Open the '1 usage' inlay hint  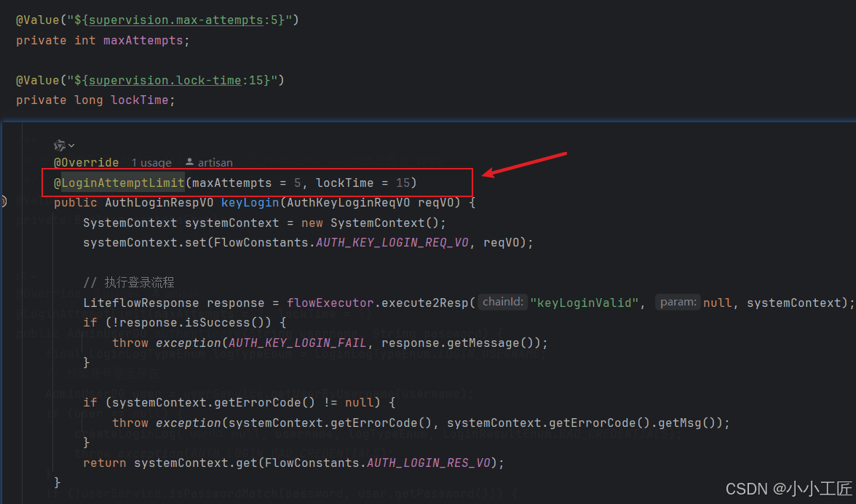click(x=151, y=163)
